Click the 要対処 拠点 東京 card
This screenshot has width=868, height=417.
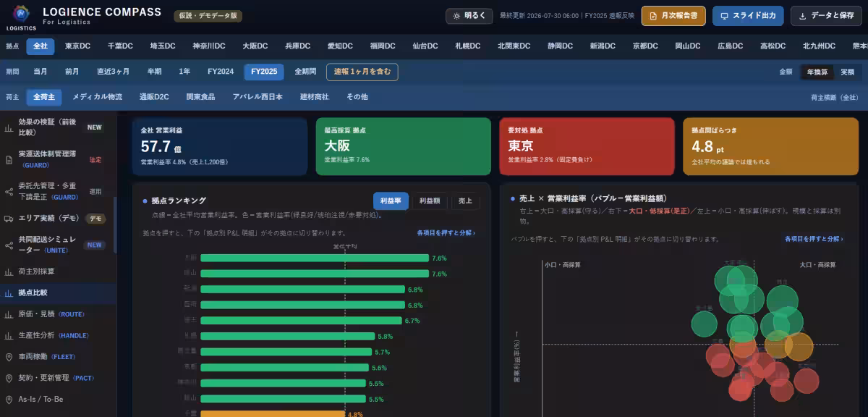pos(587,147)
